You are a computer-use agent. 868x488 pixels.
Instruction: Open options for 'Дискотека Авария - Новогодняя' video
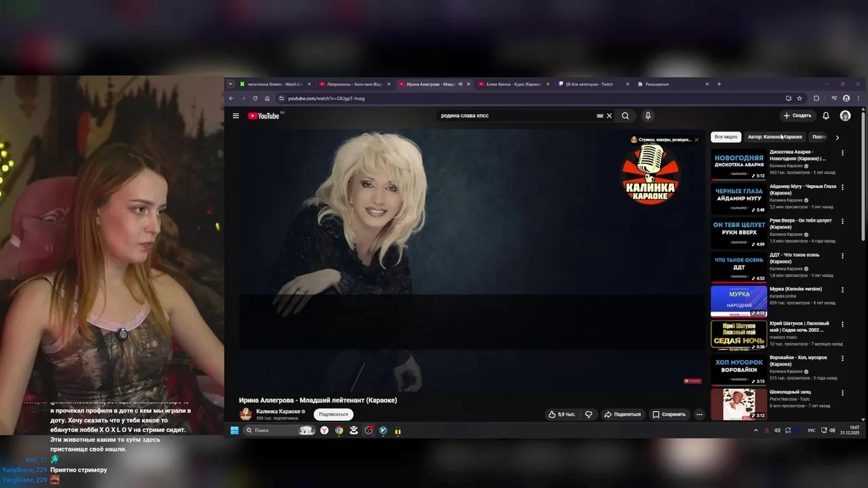pos(842,153)
